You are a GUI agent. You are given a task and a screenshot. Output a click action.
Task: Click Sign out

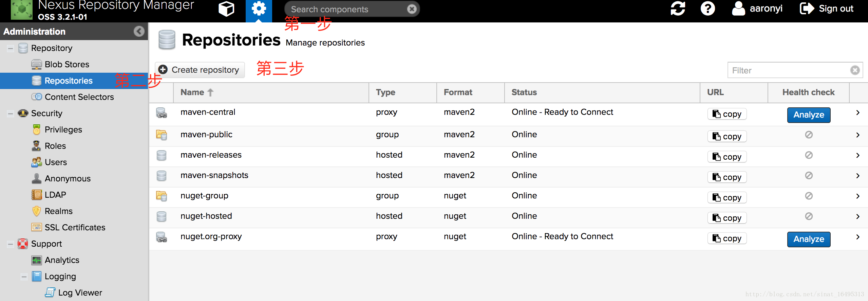point(826,8)
